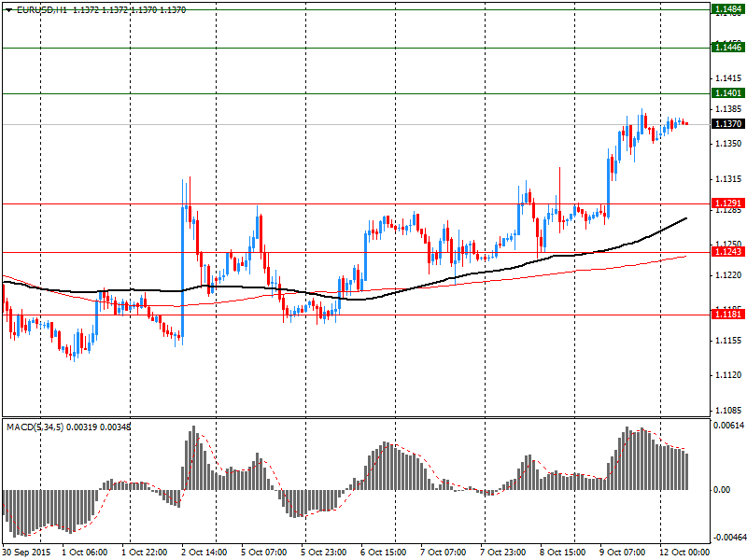Image resolution: width=747 pixels, height=560 pixels.
Task: Click the 6 Oct 15:00 time label
Action: [384, 553]
